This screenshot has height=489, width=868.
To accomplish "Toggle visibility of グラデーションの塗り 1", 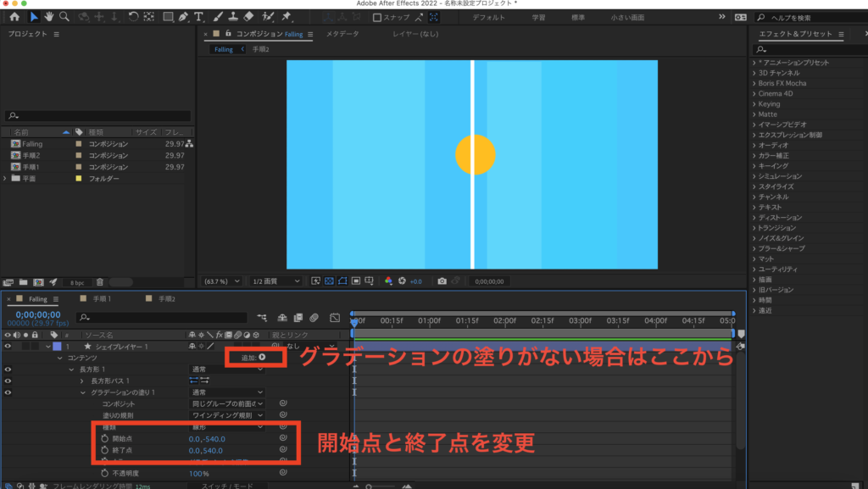I will coord(8,393).
